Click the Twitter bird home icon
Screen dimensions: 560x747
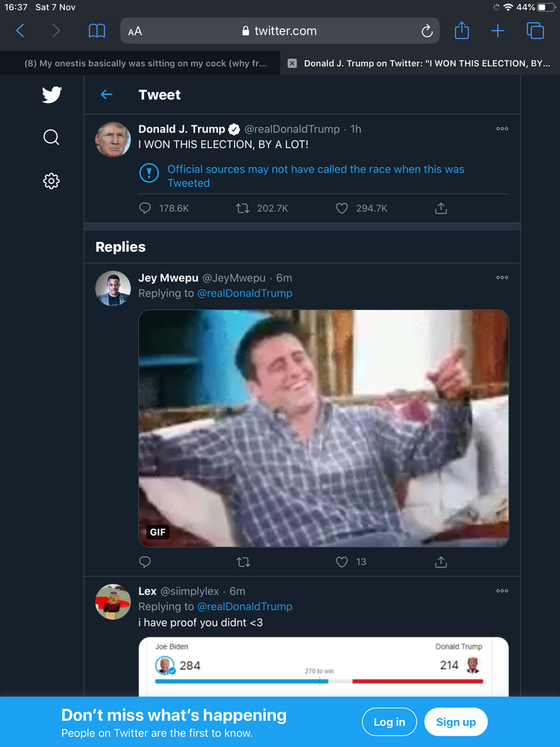click(x=52, y=95)
